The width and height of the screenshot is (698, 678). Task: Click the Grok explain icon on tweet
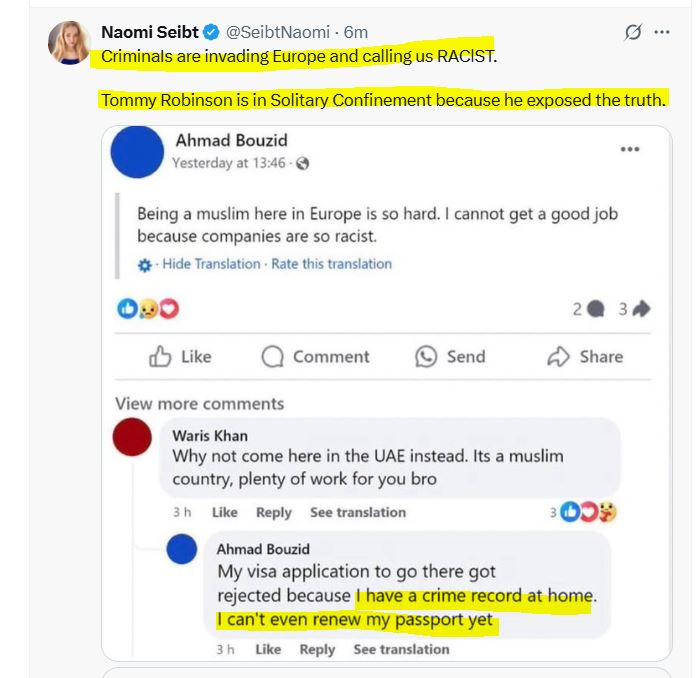(x=632, y=32)
